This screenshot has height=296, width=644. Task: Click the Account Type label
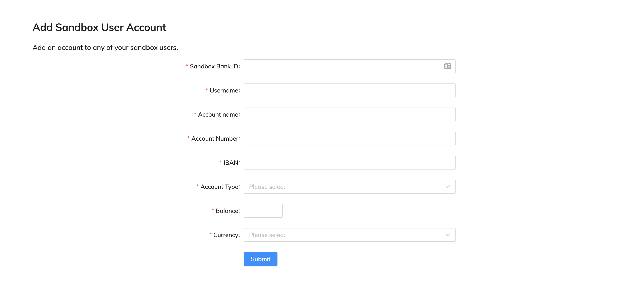click(x=219, y=187)
